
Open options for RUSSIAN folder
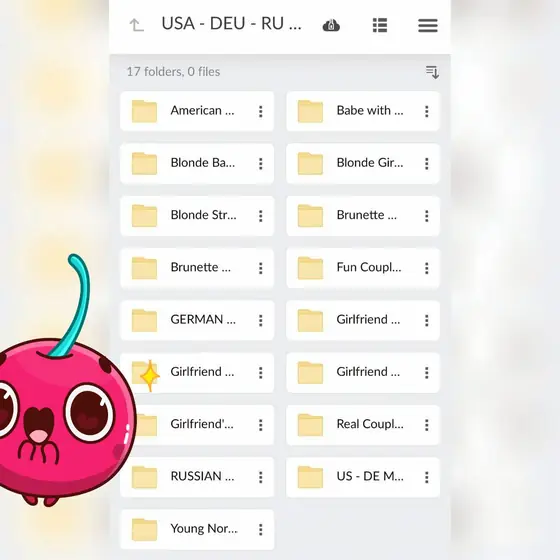coord(261,477)
